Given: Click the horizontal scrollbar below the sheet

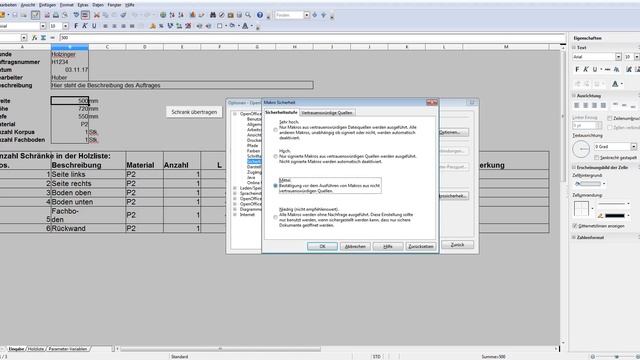Looking at the screenshot, I should pyautogui.click(x=220, y=349).
